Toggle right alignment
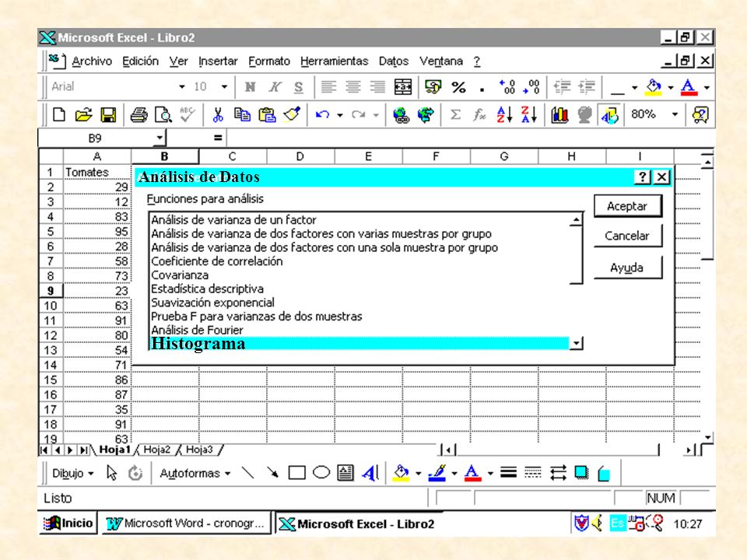 (x=378, y=86)
